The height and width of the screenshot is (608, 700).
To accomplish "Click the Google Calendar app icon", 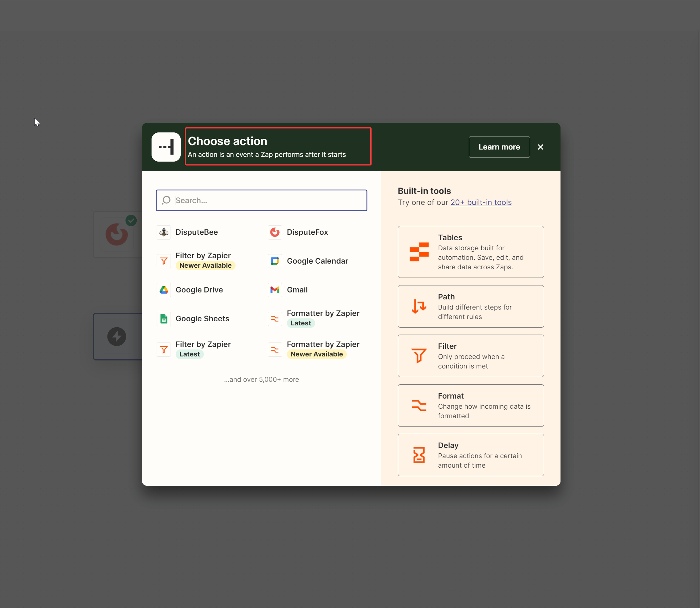I will point(275,261).
